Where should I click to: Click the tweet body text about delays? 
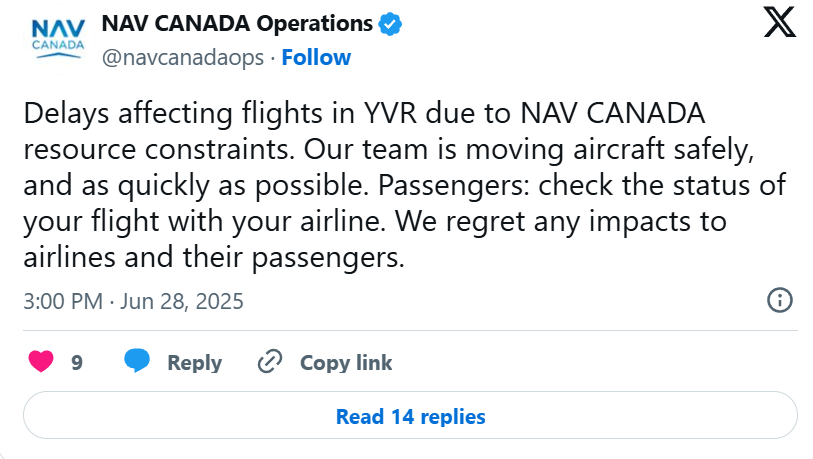click(404, 185)
